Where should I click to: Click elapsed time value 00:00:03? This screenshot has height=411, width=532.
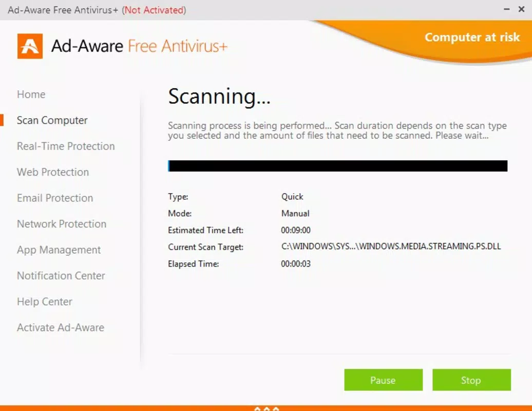(295, 264)
